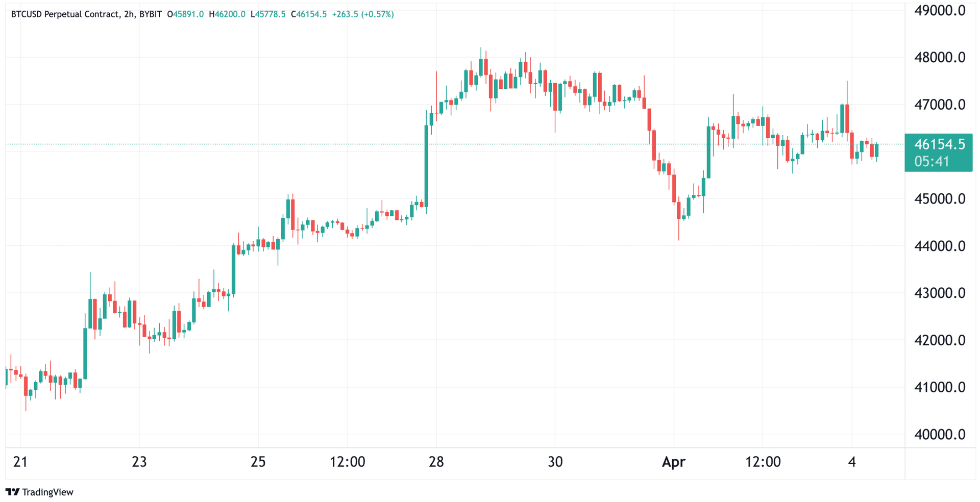Click the open value O45891.0

(x=185, y=14)
